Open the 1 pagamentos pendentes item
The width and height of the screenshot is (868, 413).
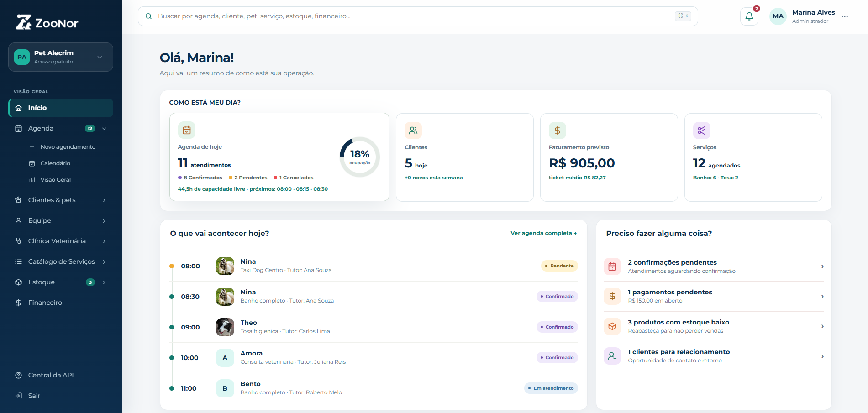pyautogui.click(x=714, y=296)
